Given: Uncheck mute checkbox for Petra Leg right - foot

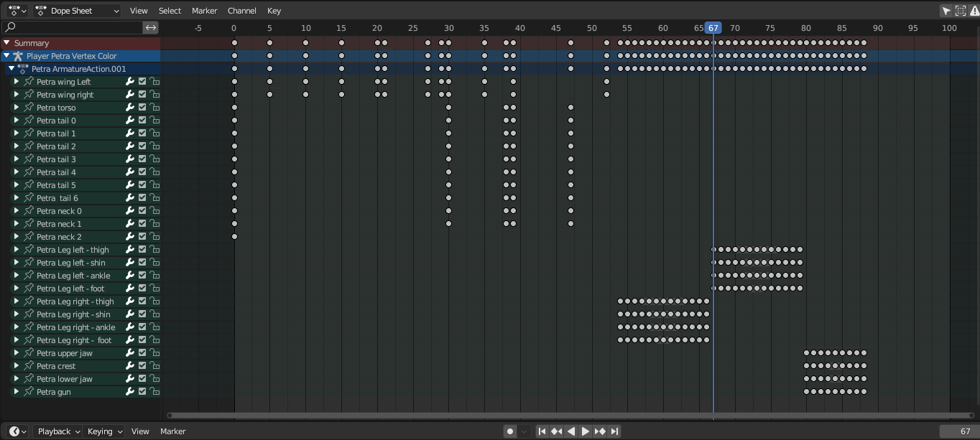Looking at the screenshot, I should (x=142, y=340).
